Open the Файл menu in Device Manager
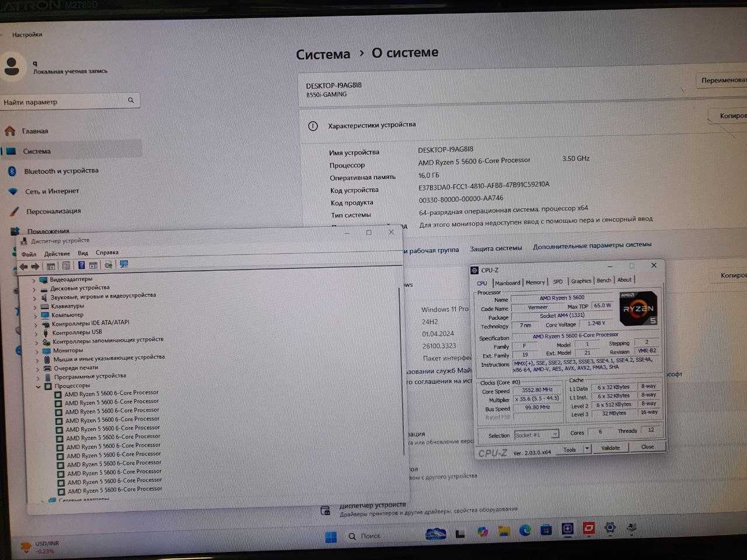The width and height of the screenshot is (747, 560). [x=29, y=254]
